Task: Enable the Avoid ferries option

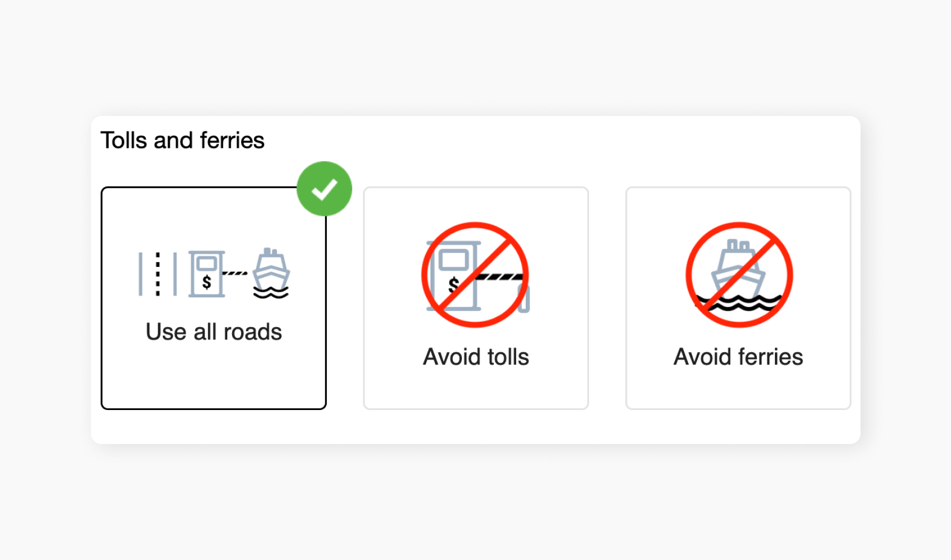Action: [738, 298]
